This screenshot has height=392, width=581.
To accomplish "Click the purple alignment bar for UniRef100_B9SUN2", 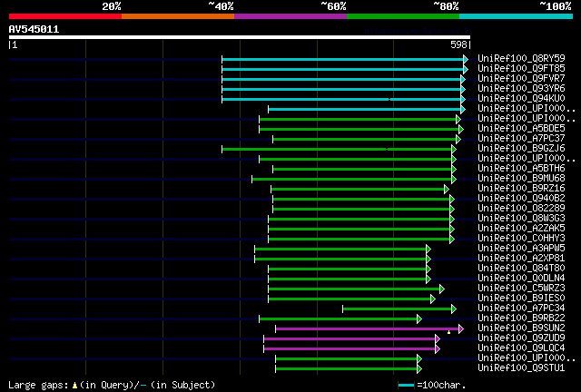I will [x=367, y=329].
